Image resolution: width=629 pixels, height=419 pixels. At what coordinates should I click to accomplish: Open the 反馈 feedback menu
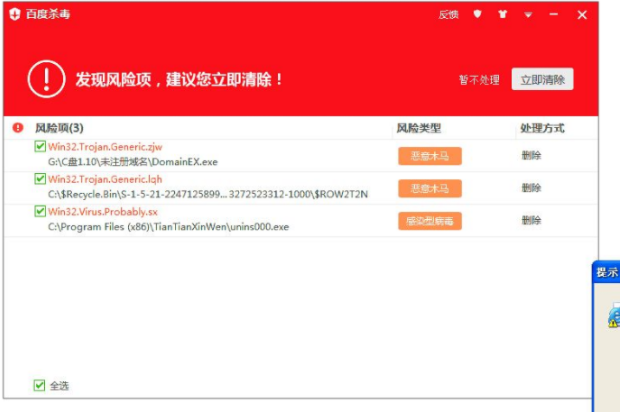point(448,15)
